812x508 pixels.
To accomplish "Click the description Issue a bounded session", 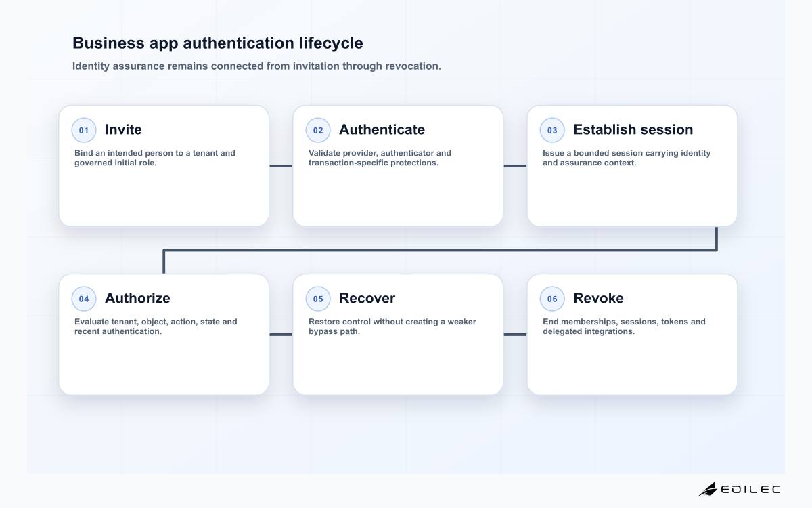I will pos(627,158).
